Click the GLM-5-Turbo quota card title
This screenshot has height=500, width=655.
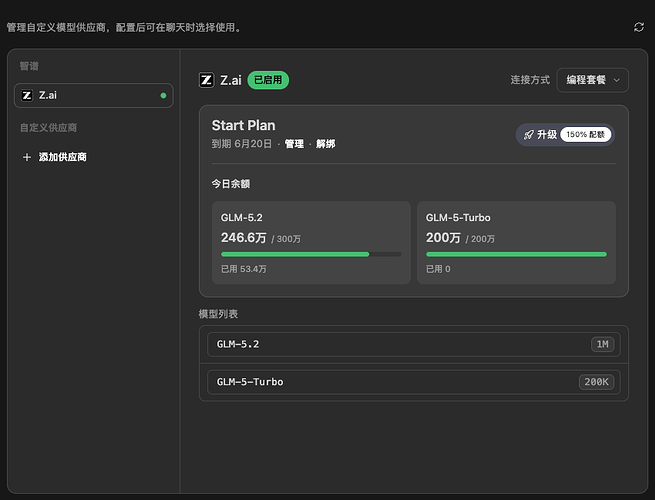coord(458,218)
